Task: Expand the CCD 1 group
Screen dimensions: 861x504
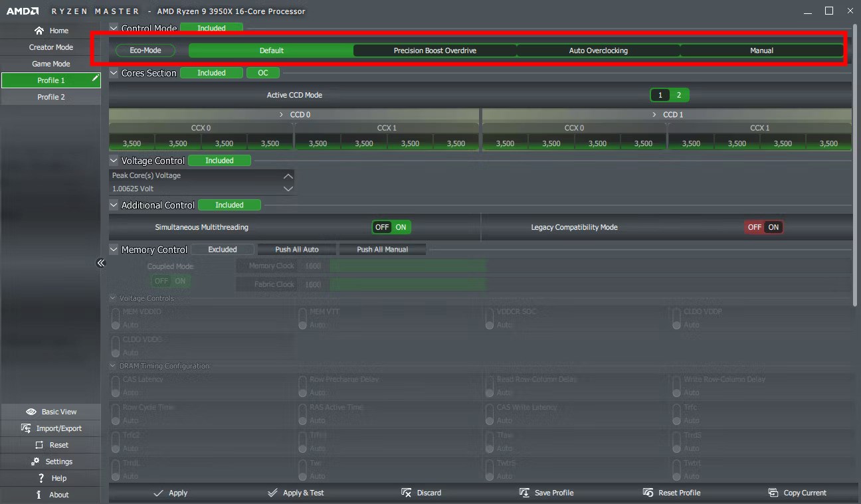Action: [654, 115]
